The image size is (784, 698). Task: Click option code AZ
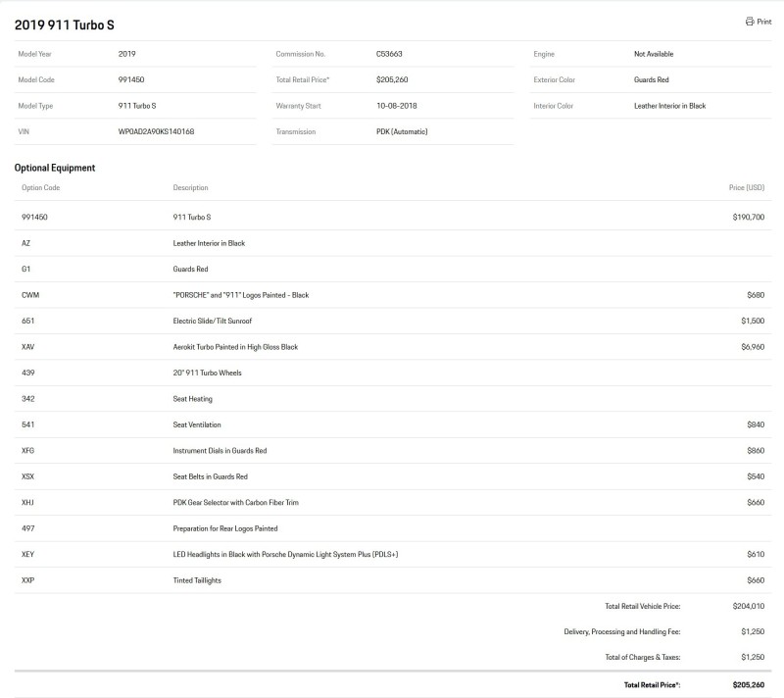(x=25, y=243)
